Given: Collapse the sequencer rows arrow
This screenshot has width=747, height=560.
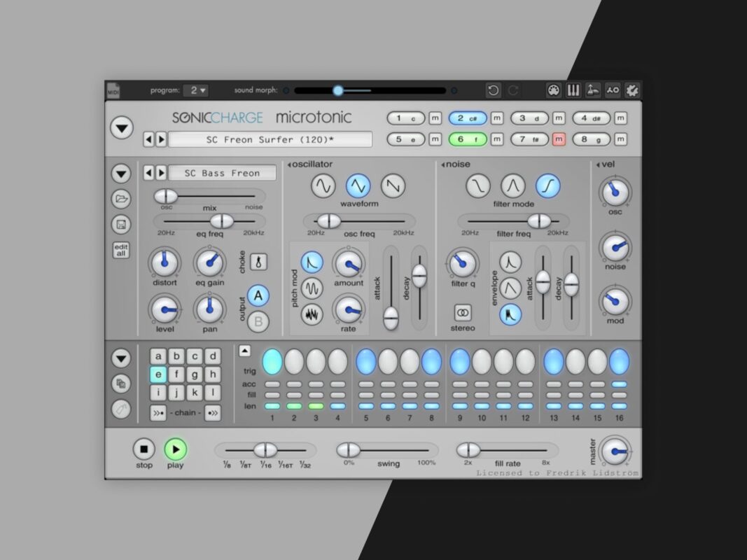Looking at the screenshot, I should (244, 351).
